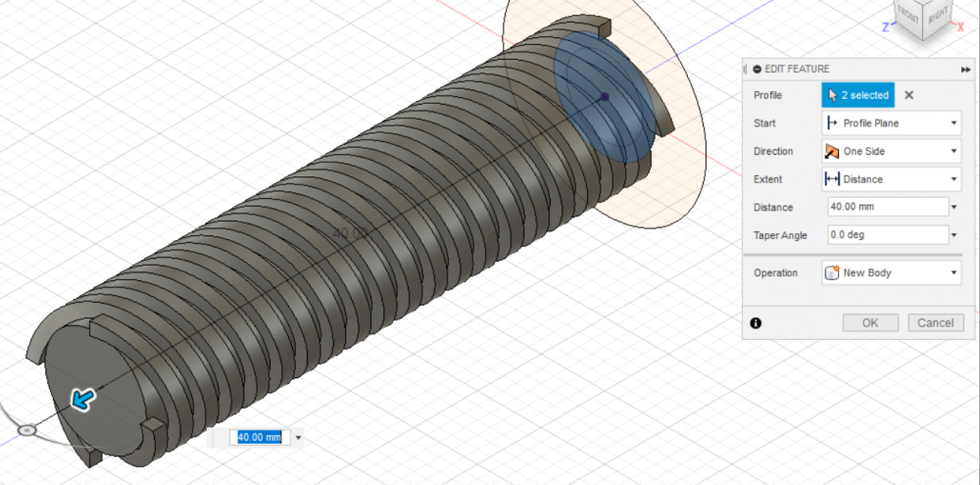The image size is (980, 485).
Task: Click the double-arrow expand icon on panel header
Action: (965, 70)
